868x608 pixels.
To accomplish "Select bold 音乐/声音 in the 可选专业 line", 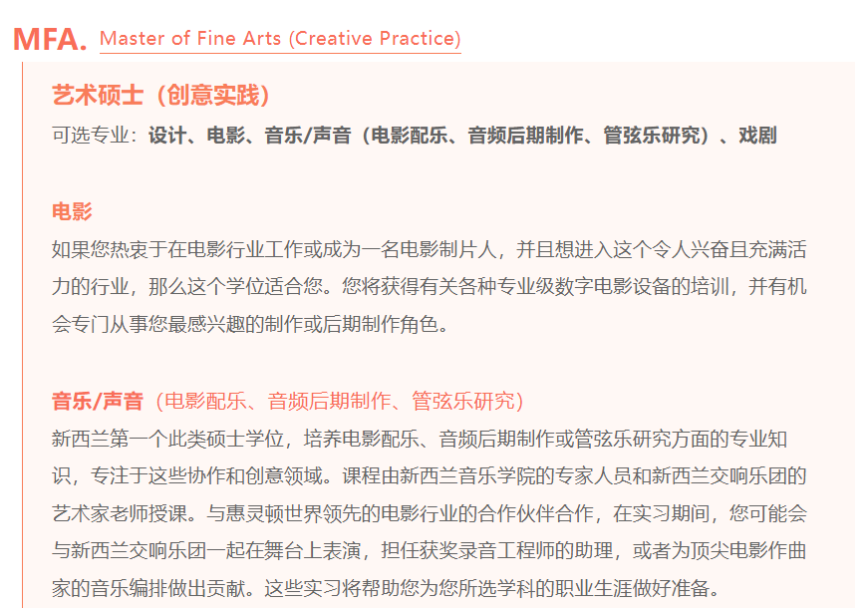I will point(308,136).
